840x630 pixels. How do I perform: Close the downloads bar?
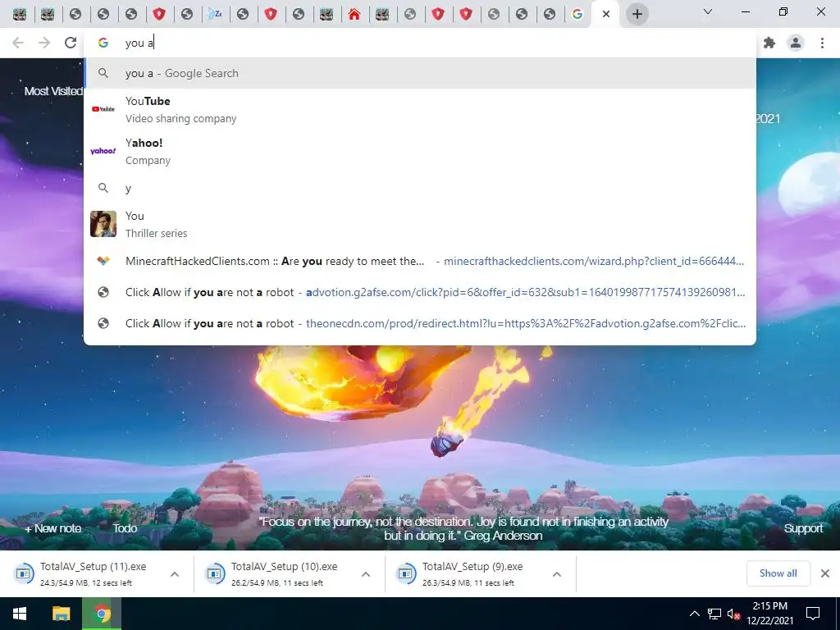pyautogui.click(x=825, y=573)
